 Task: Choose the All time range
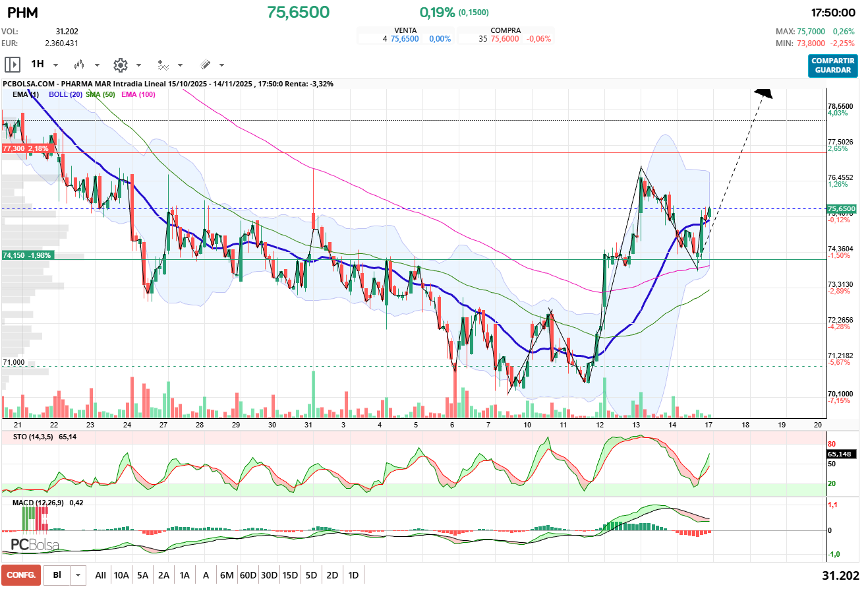click(100, 575)
